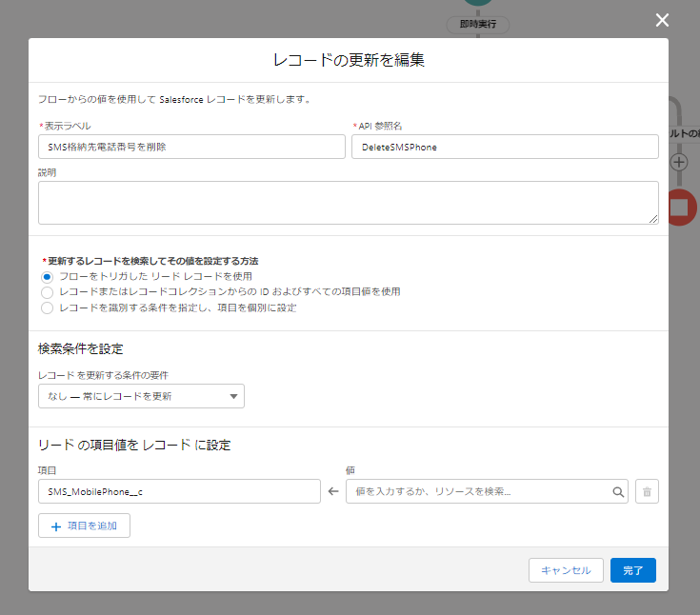Click the 即時実行 label on canvas
Screen dimensions: 700x615
click(478, 24)
